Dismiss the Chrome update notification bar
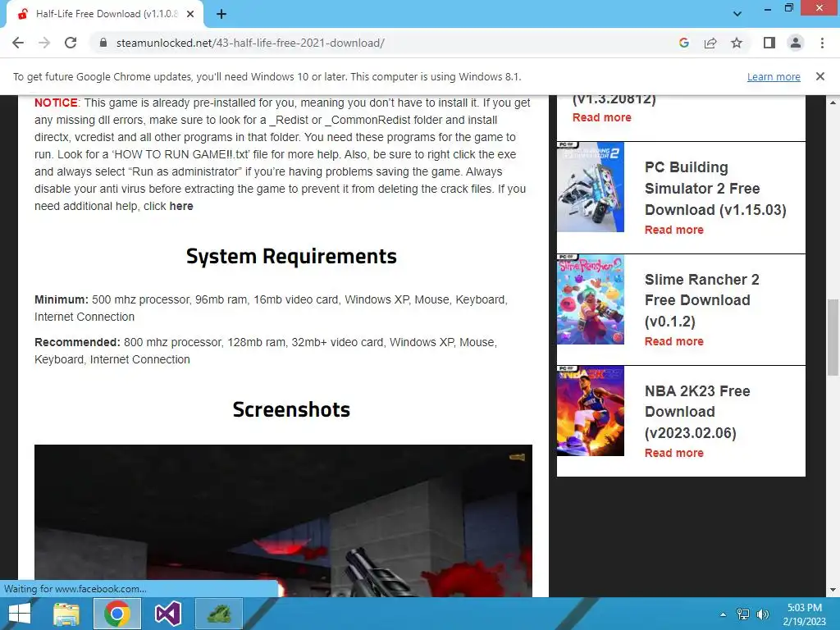Image resolution: width=840 pixels, height=630 pixels. 819,76
